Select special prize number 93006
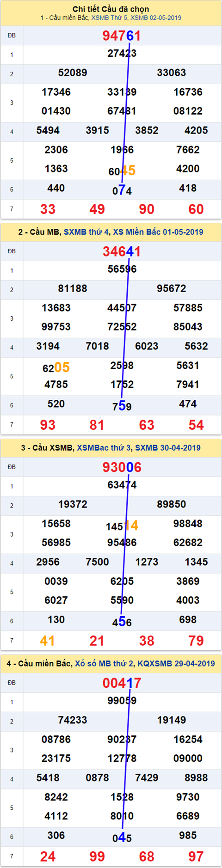 tap(122, 467)
